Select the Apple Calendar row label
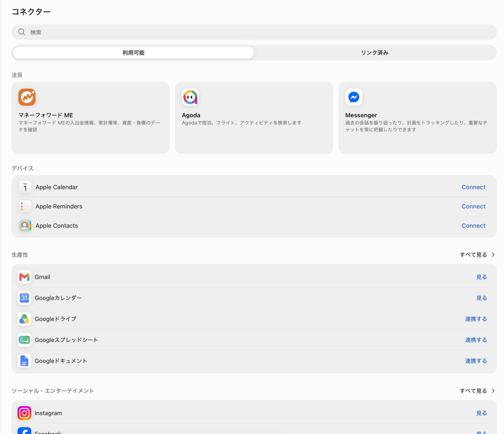Image resolution: width=504 pixels, height=434 pixels. (x=57, y=187)
